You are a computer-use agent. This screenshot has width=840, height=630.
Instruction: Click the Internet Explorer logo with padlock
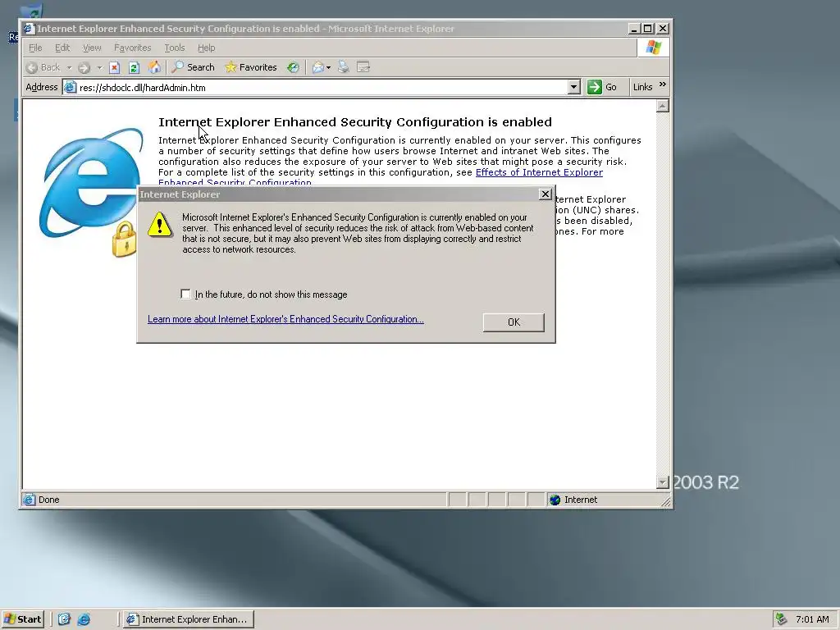tap(91, 193)
